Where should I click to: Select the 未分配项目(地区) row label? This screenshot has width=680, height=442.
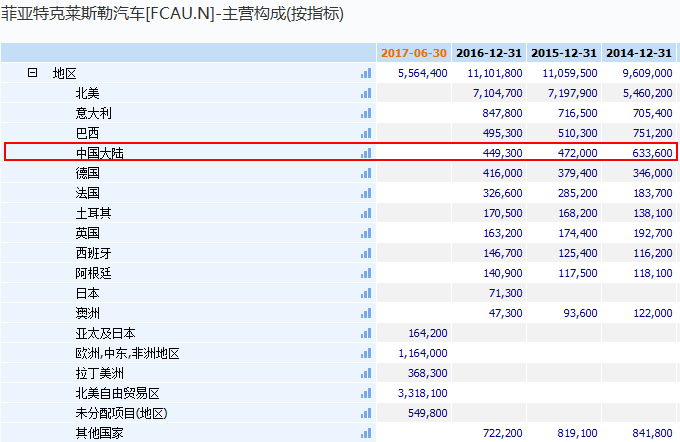point(122,413)
